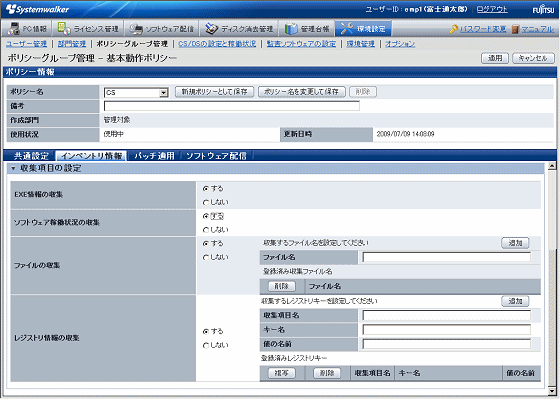Click the 収集項目名 input field
This screenshot has height=399, width=560.
coord(446,315)
